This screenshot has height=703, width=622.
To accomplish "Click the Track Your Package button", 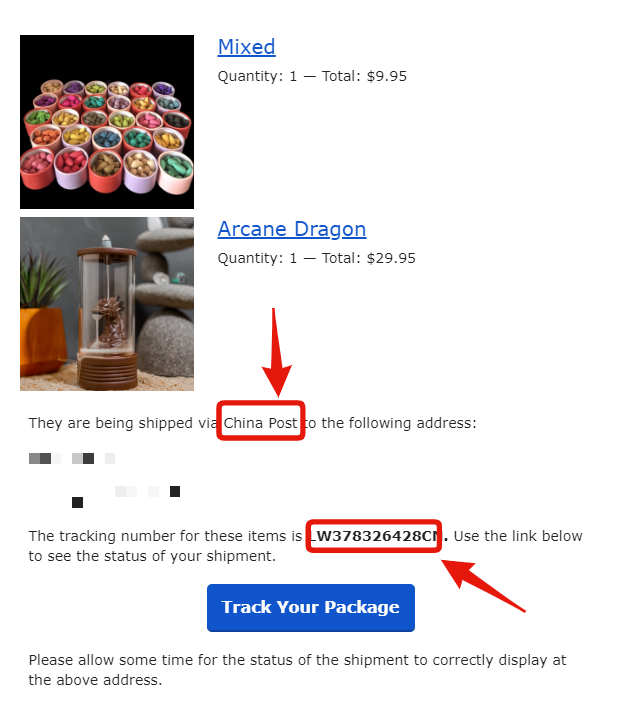I will pos(311,608).
